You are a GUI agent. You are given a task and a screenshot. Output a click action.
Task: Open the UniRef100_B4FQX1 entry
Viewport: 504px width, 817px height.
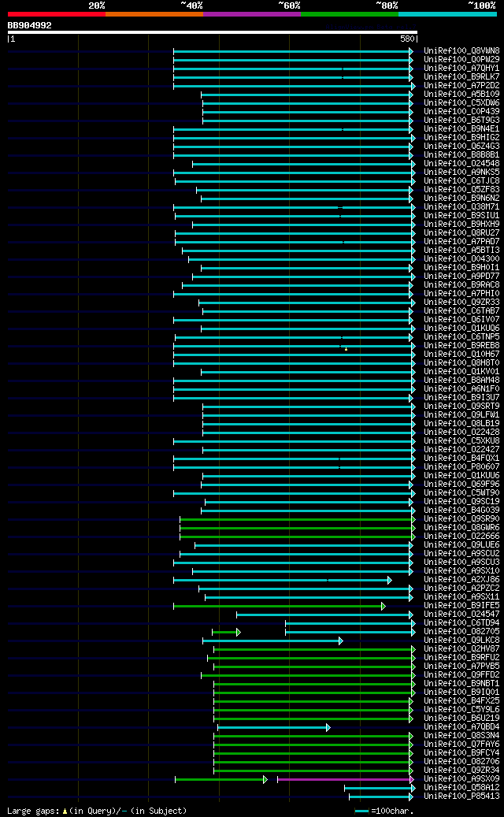tap(461, 459)
